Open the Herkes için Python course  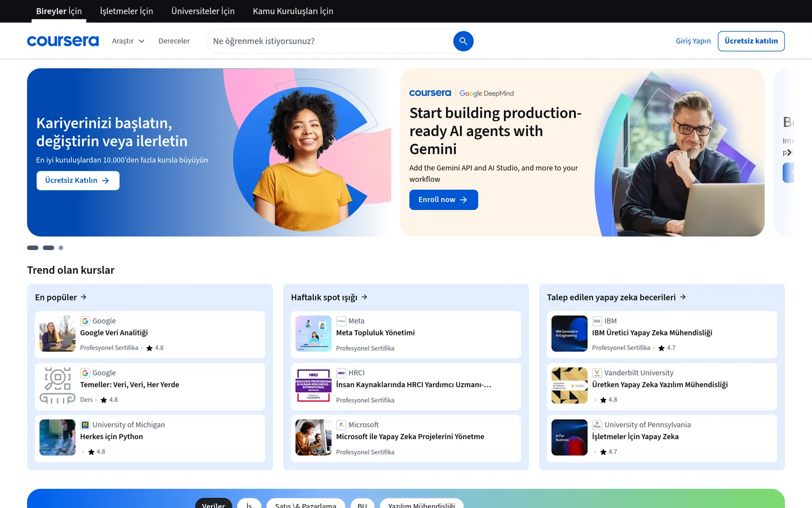coord(112,437)
